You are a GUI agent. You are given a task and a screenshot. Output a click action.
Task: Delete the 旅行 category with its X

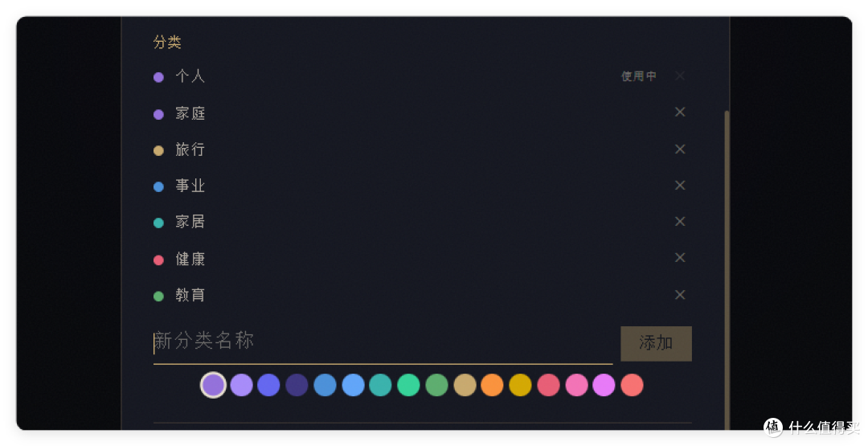click(680, 149)
